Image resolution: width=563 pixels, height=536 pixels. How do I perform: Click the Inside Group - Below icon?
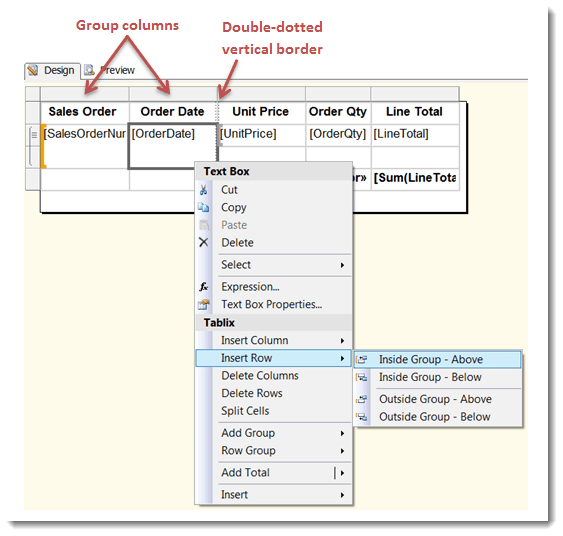coord(362,377)
